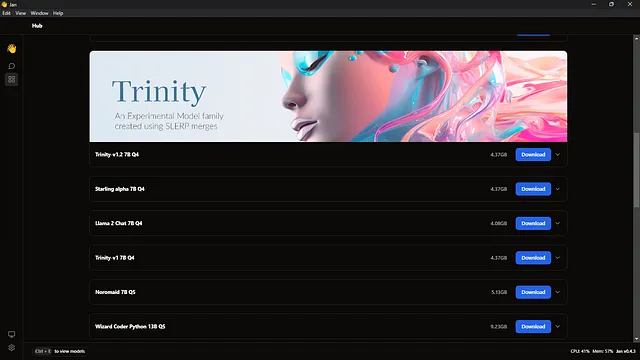The width and height of the screenshot is (640, 360).
Task: Expand Trinity v1.2 7B Q4 details chevron
Action: (x=558, y=155)
